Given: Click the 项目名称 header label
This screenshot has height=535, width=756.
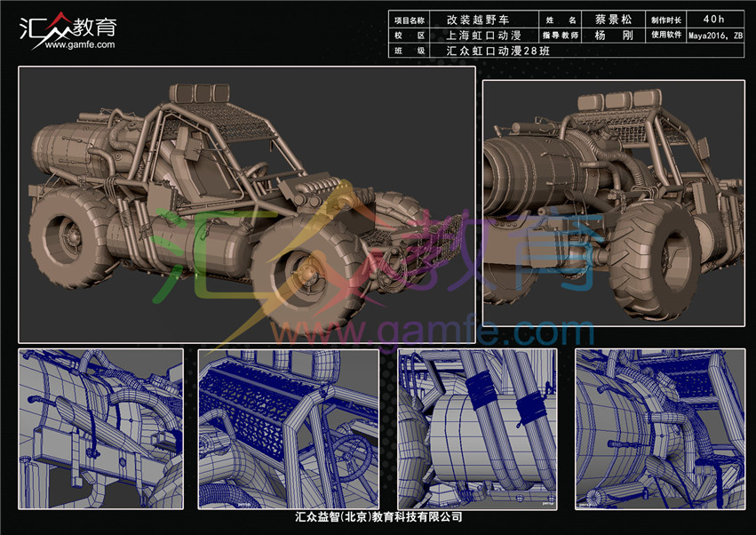Looking at the screenshot, I should click(410, 19).
